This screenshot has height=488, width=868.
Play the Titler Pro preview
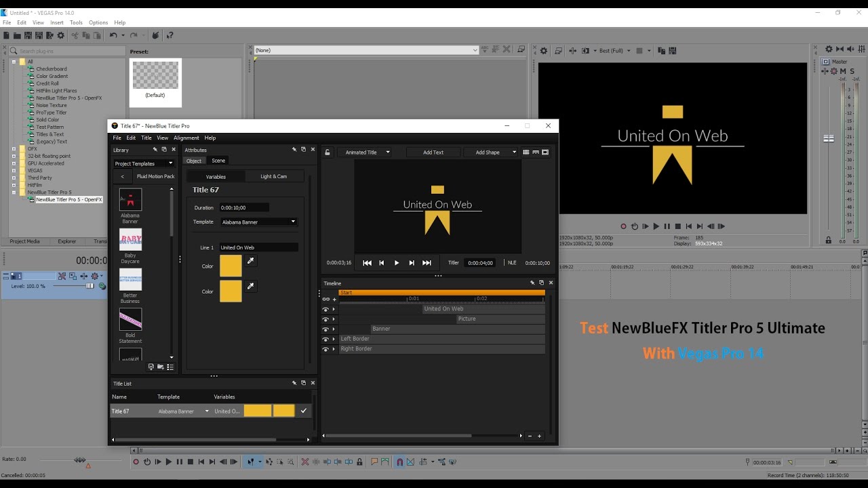[397, 263]
